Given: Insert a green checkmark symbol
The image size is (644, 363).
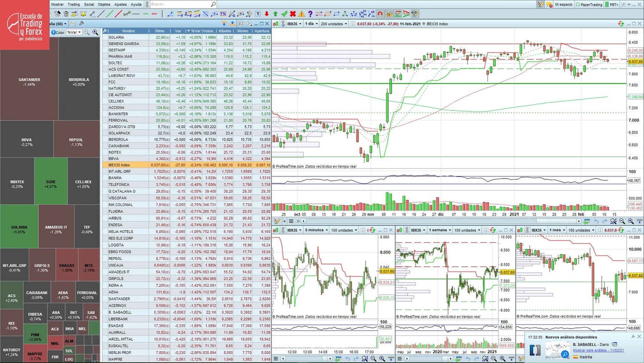Looking at the screenshot, I should click(x=284, y=14).
